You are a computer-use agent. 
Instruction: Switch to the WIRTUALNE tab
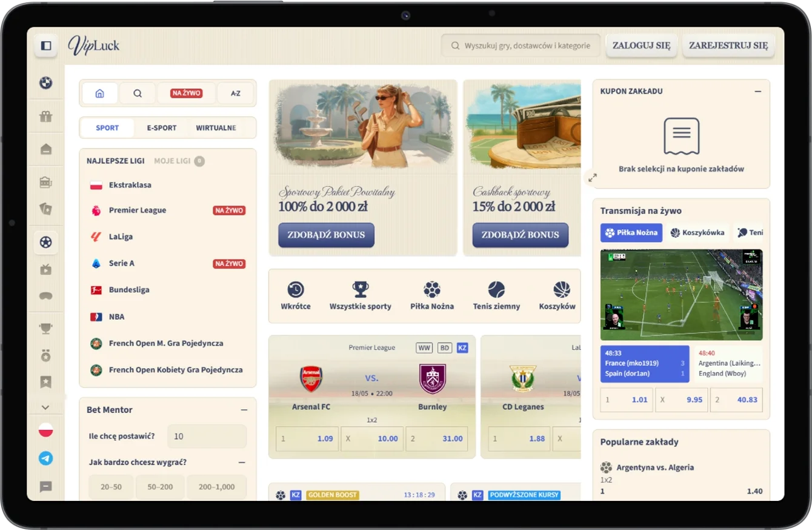point(216,128)
